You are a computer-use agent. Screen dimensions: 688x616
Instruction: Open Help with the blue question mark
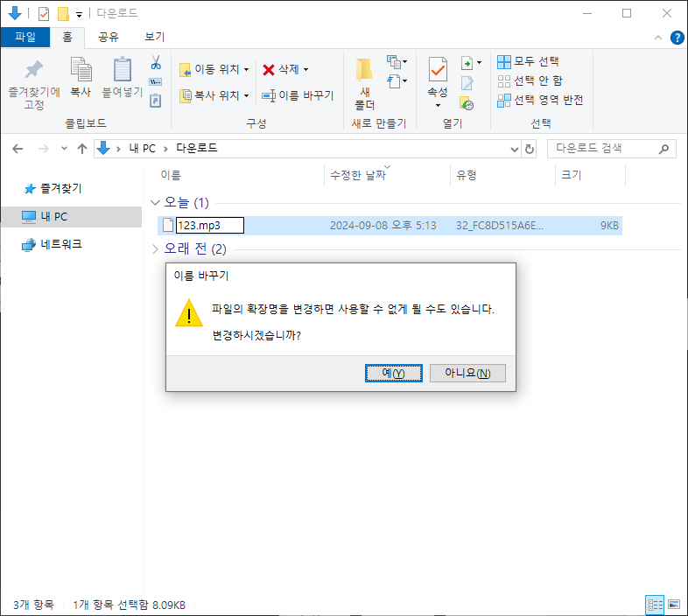pos(677,38)
